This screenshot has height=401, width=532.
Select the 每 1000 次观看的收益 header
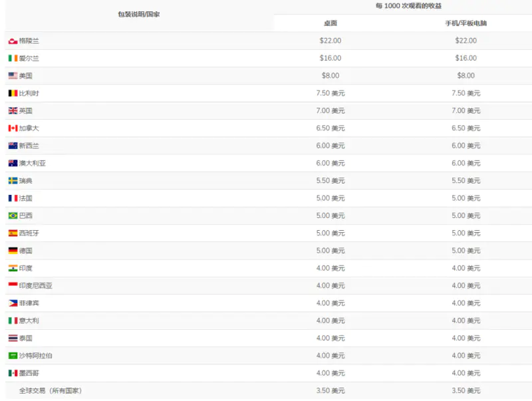pos(400,6)
